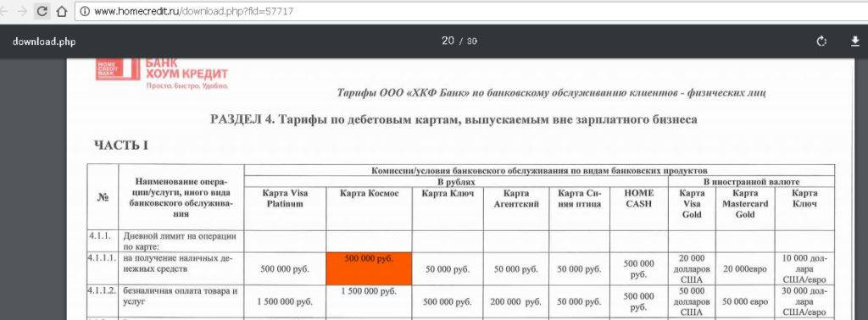Click the В рублях group header
868x320 pixels.
click(x=455, y=181)
